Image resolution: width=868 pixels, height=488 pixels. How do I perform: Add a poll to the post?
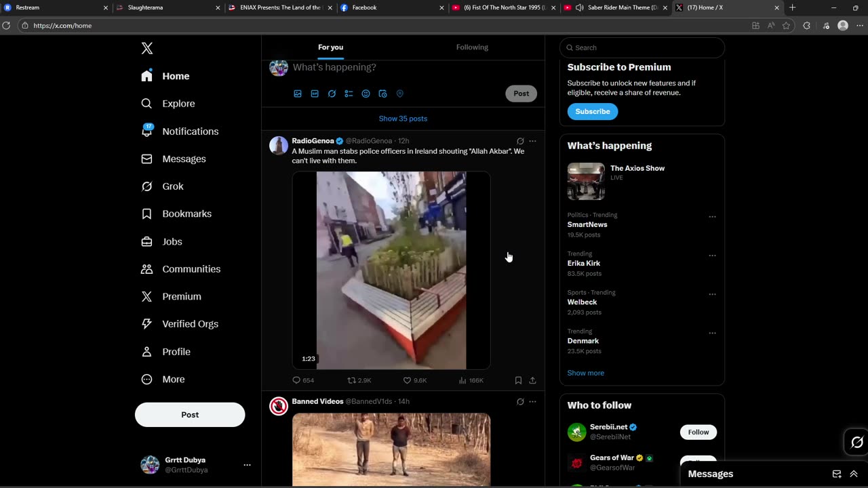(x=349, y=94)
